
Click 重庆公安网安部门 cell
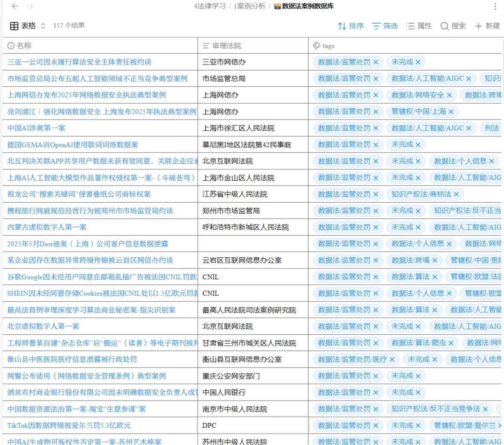[x=253, y=376]
